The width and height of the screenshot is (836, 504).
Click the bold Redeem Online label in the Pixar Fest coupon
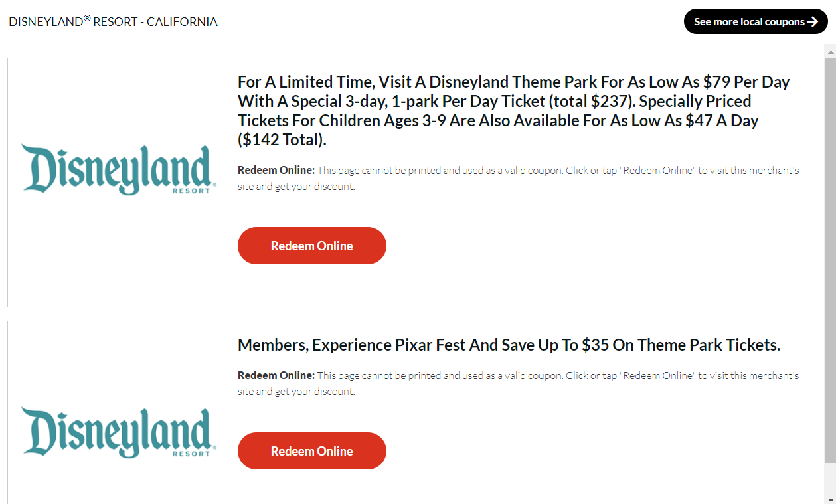coord(276,376)
